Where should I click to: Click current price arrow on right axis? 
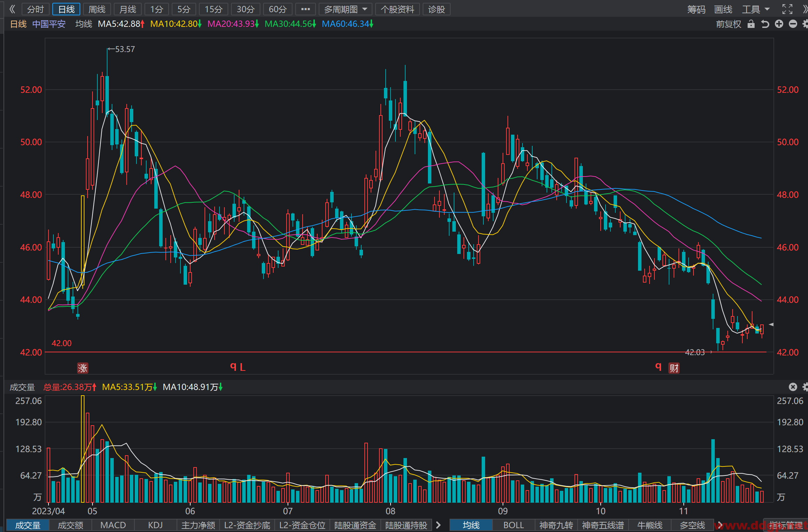(x=771, y=324)
